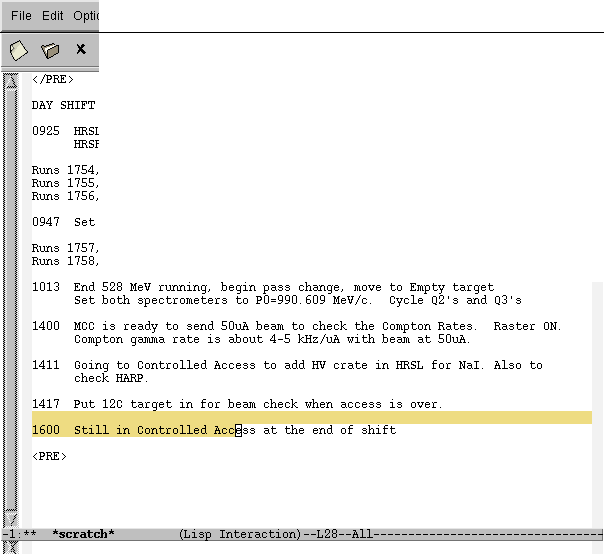
Task: Click the X close-buffer toolbar icon
Action: [x=81, y=49]
